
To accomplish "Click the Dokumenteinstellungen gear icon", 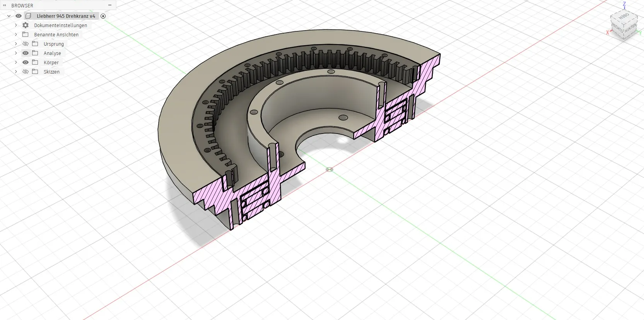I will (x=26, y=25).
